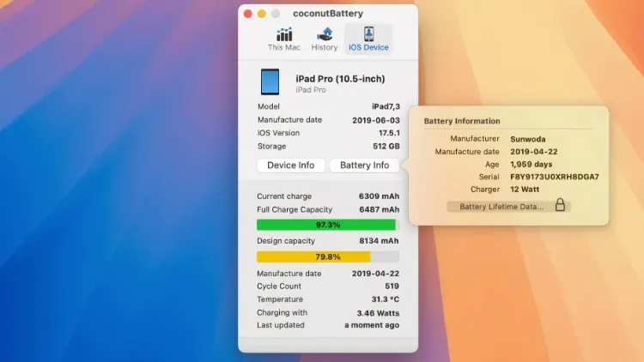Select the iOS Device phone icon

[x=368, y=34]
